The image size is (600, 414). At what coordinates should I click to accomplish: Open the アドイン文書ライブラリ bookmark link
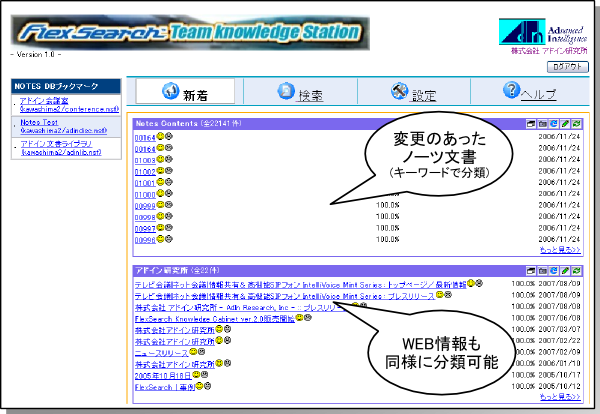tap(61, 148)
